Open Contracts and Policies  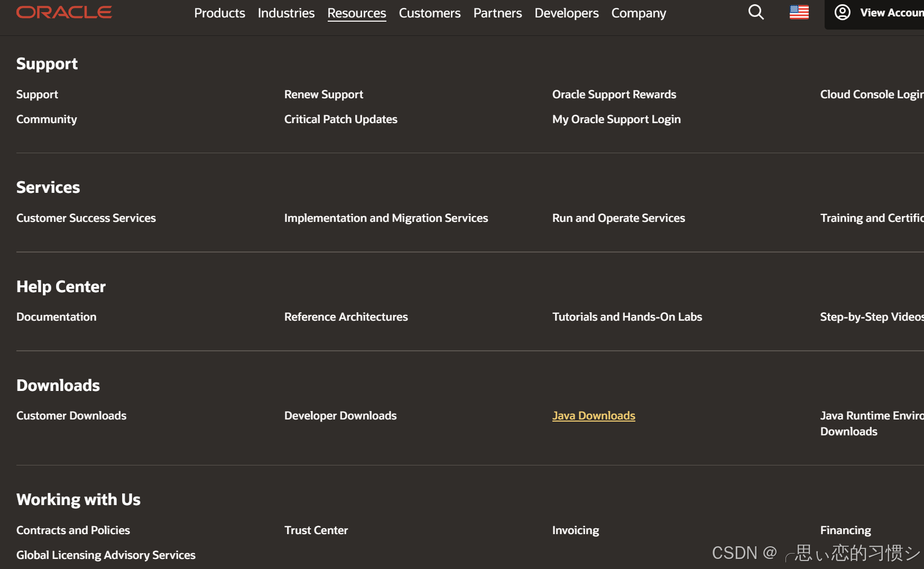pyautogui.click(x=73, y=530)
